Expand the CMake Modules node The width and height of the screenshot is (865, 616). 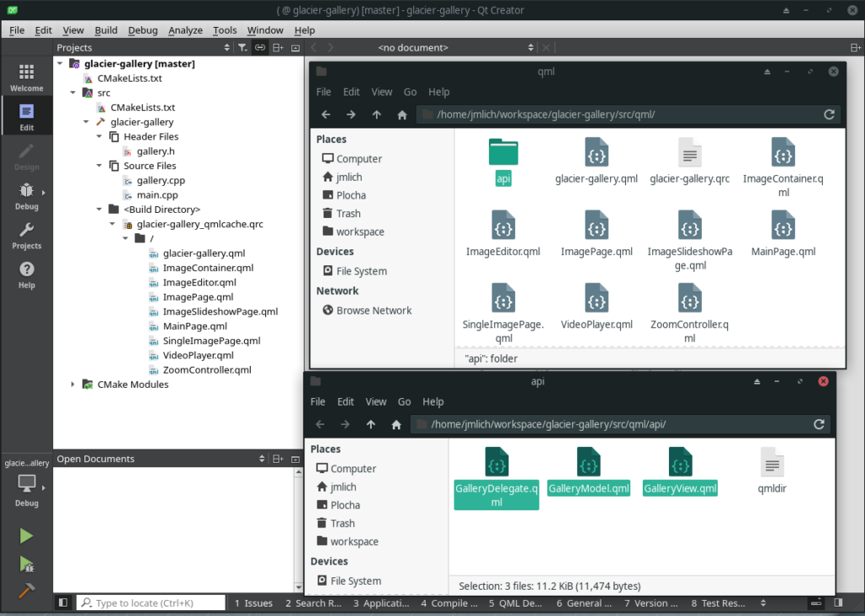click(73, 384)
